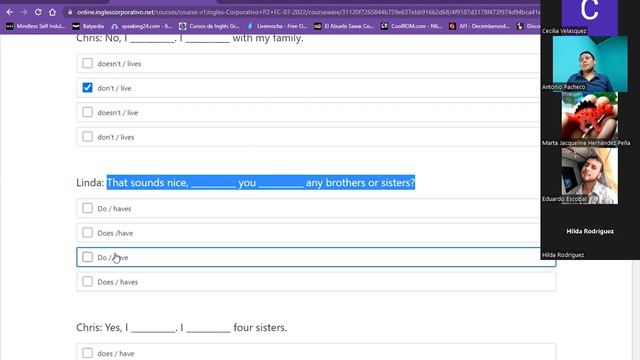Reload the page with the refresh icon
The width and height of the screenshot is (640, 360).
(38, 12)
